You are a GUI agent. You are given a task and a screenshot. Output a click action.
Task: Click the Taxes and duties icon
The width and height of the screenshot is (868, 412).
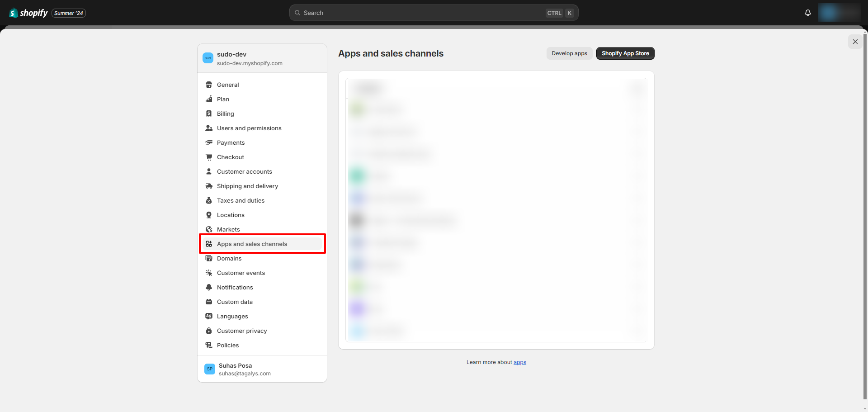(x=209, y=200)
